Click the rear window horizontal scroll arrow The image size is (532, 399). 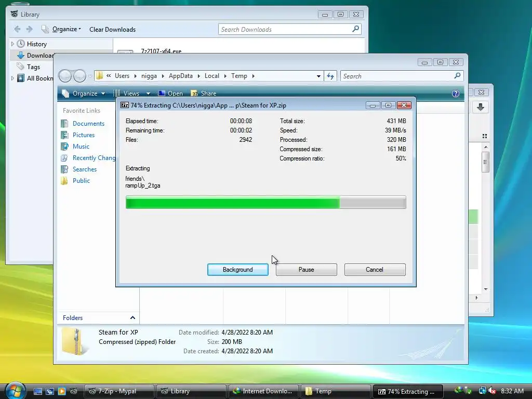pos(477,298)
